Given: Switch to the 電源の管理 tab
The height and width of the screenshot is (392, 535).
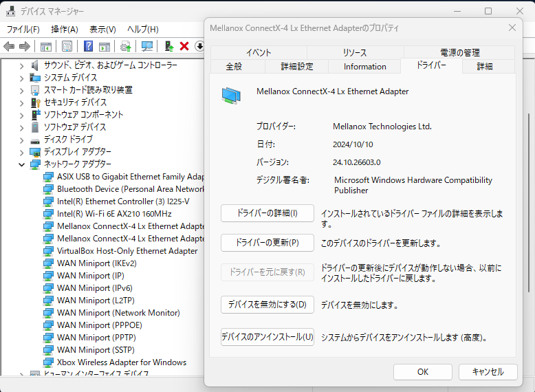Looking at the screenshot, I should click(x=459, y=52).
